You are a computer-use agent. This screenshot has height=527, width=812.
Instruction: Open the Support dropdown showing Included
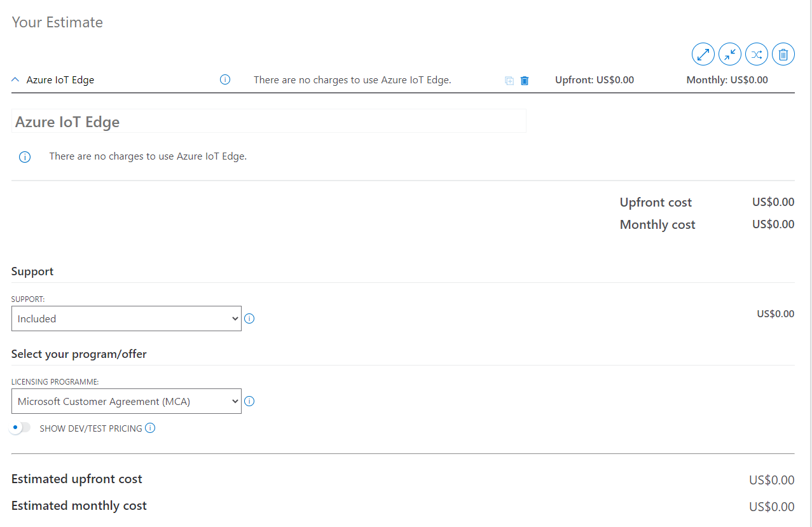point(127,318)
